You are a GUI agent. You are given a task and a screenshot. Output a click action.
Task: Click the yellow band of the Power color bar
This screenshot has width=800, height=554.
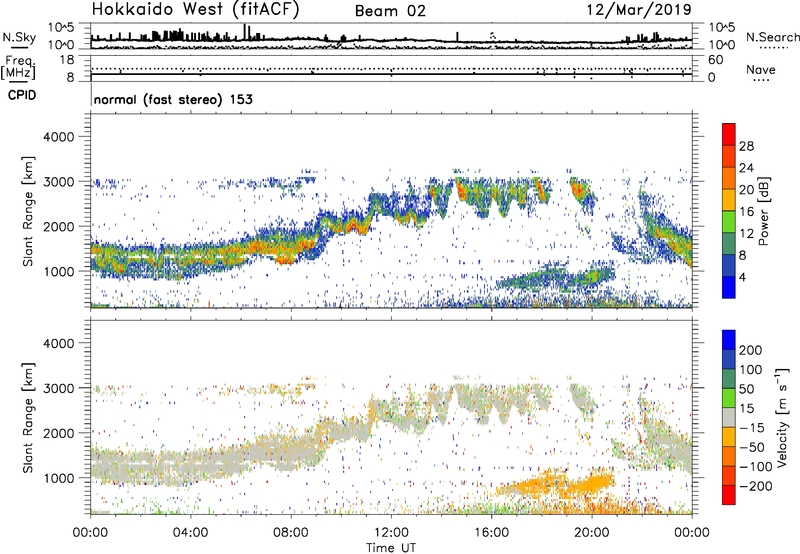click(729, 199)
